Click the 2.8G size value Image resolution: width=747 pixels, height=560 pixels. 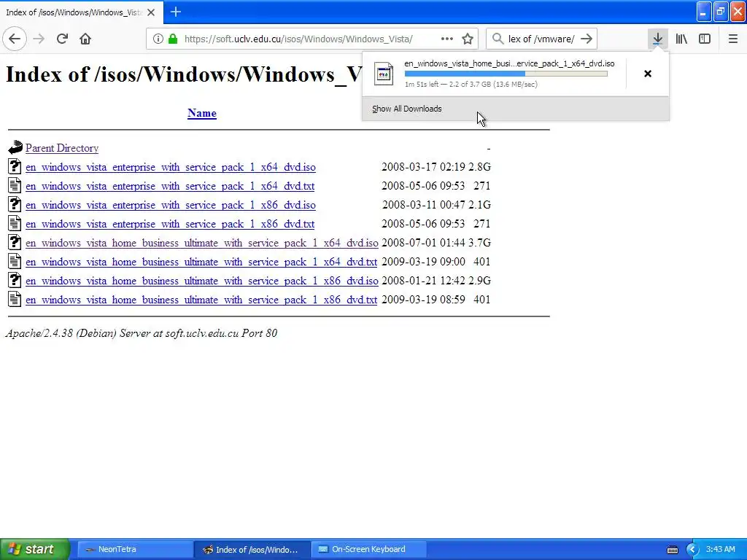[x=479, y=167]
